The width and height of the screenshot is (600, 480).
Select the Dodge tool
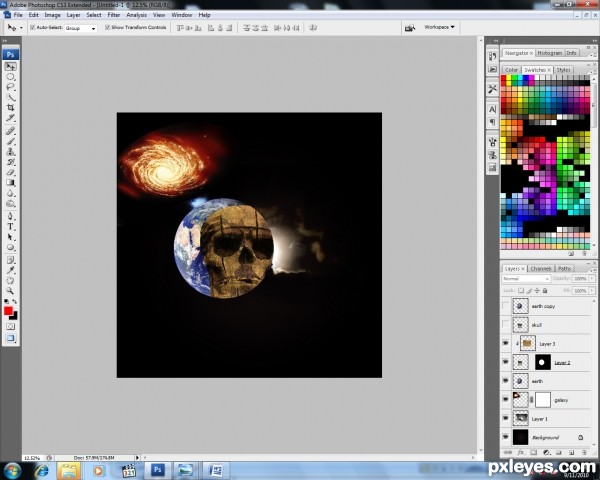pyautogui.click(x=10, y=204)
